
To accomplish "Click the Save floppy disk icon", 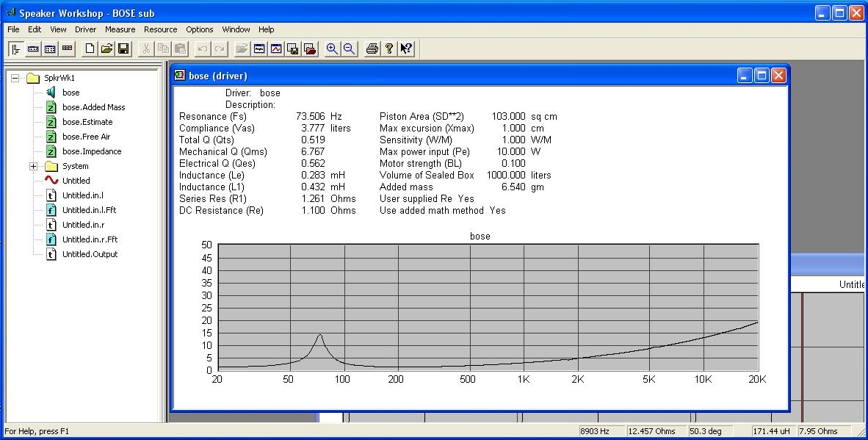I will click(123, 48).
